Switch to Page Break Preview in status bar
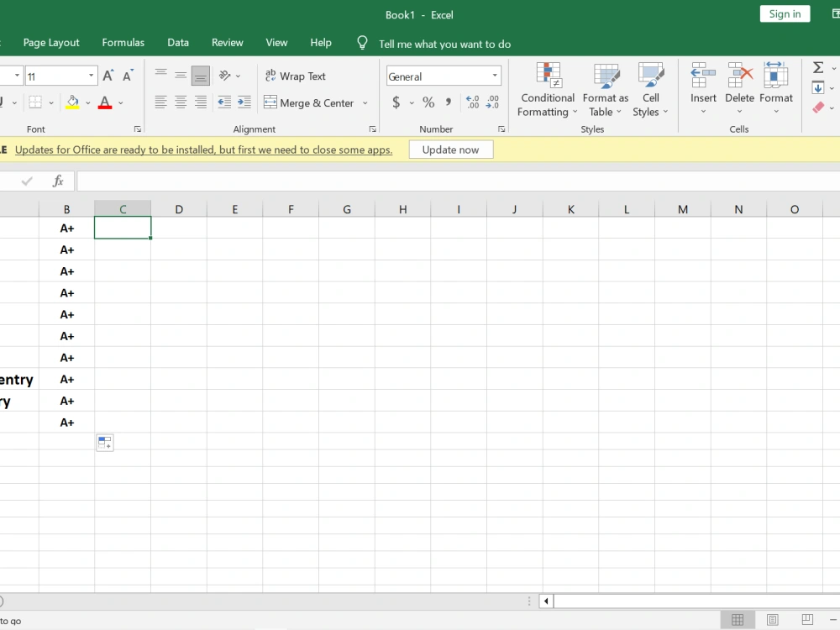Image resolution: width=840 pixels, height=630 pixels. coord(807,620)
